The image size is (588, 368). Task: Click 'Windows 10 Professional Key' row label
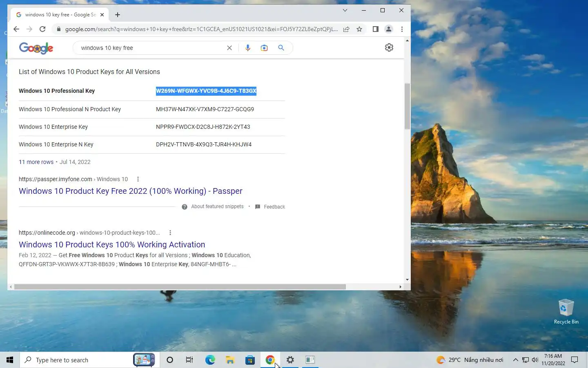(x=57, y=91)
